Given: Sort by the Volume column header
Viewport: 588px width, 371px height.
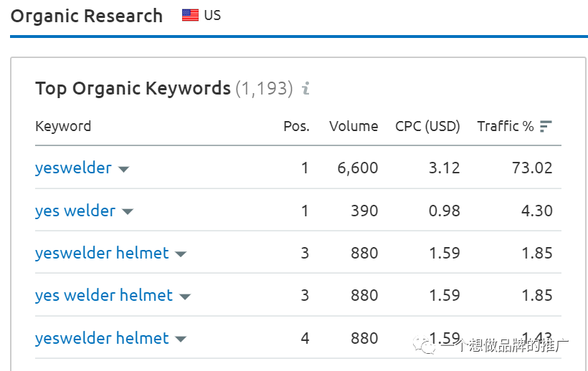Looking at the screenshot, I should point(354,126).
